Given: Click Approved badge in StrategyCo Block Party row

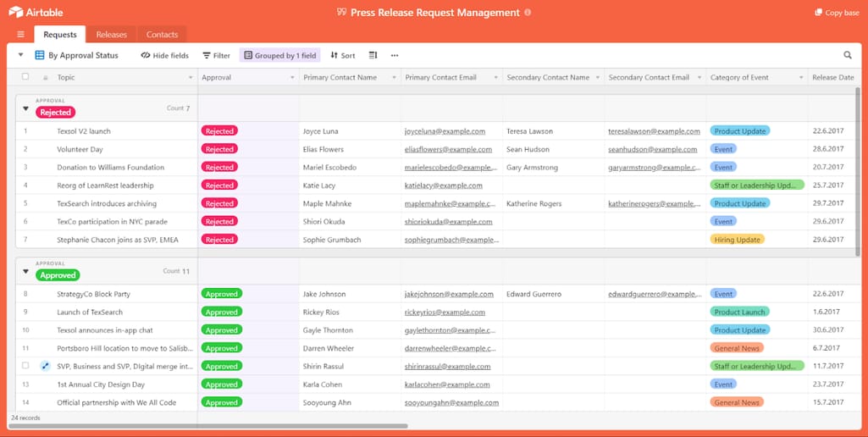Looking at the screenshot, I should [221, 294].
